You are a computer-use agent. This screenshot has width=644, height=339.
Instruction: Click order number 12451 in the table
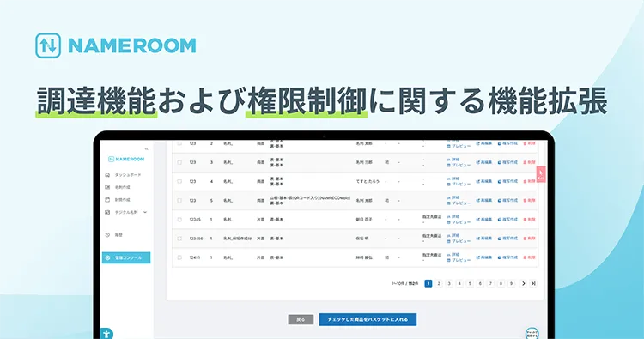(x=195, y=257)
